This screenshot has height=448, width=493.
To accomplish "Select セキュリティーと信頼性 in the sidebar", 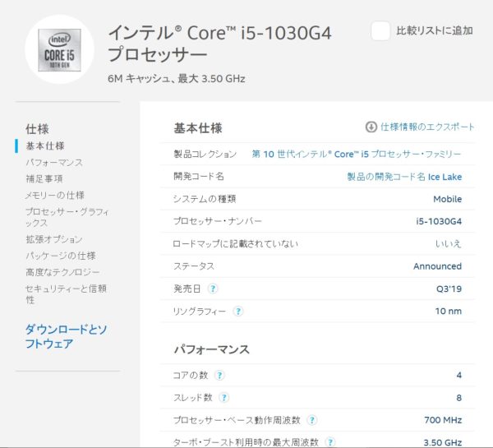I will click(66, 294).
